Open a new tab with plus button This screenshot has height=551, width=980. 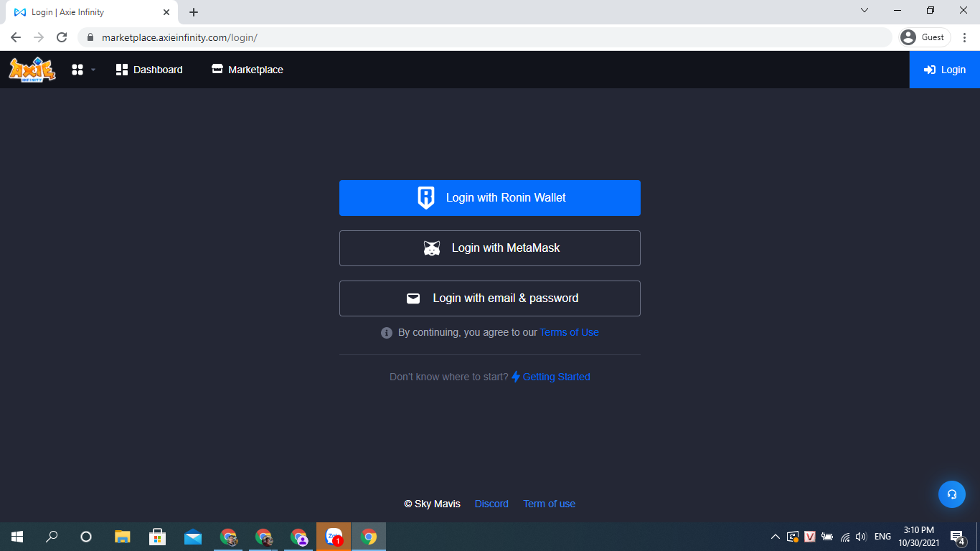(194, 12)
